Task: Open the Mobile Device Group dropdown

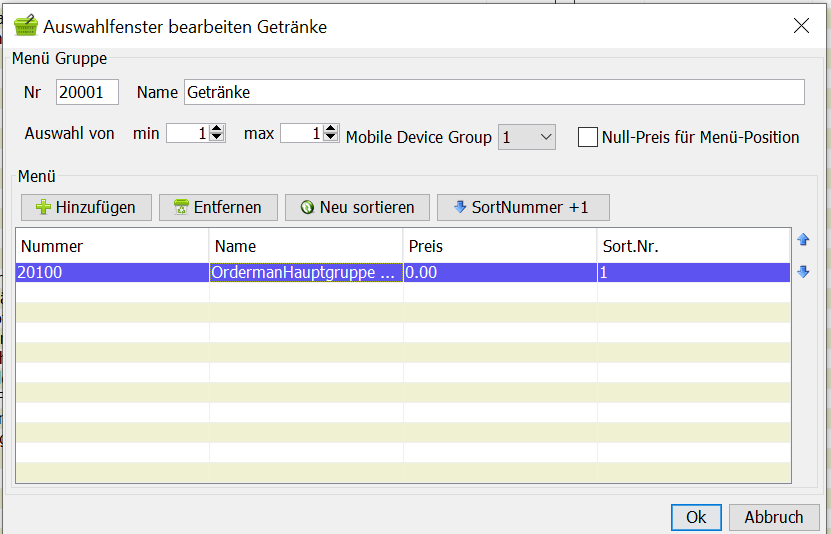Action: 526,137
